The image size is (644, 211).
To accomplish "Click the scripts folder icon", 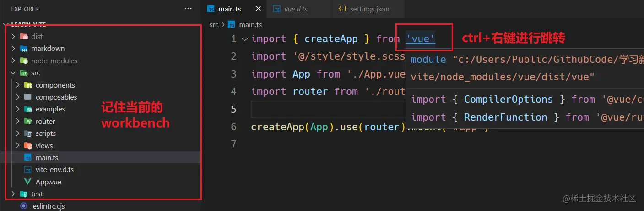I will tap(28, 133).
